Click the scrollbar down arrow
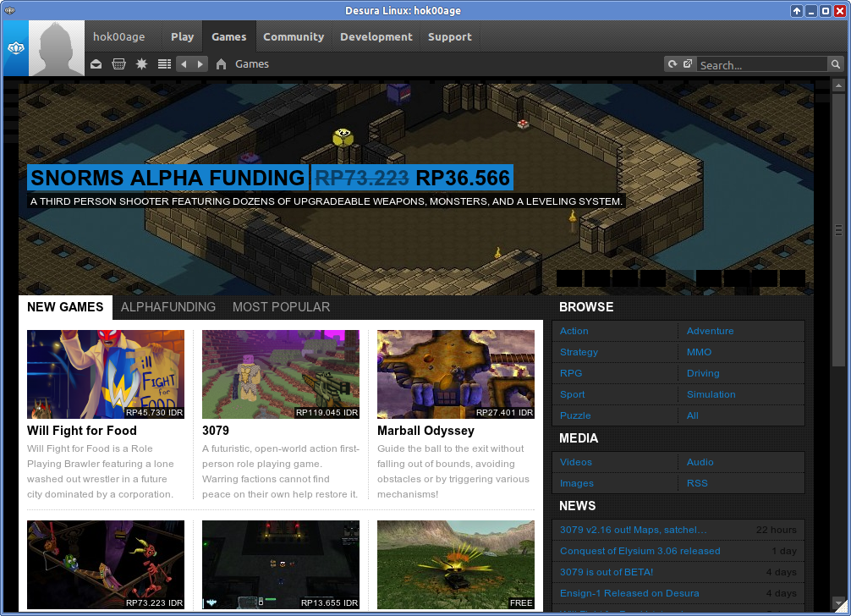 coord(838,603)
